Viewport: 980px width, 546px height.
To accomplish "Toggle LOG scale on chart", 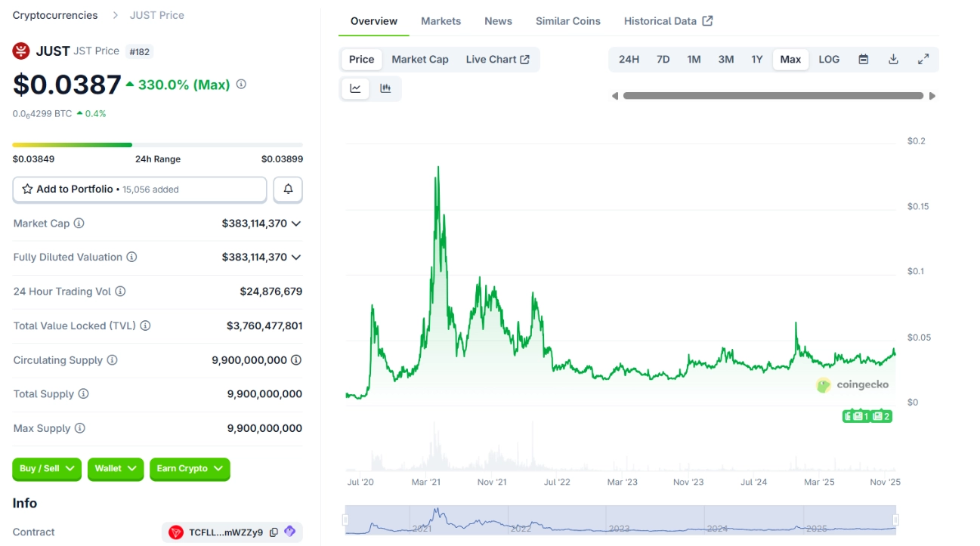I will pos(829,60).
